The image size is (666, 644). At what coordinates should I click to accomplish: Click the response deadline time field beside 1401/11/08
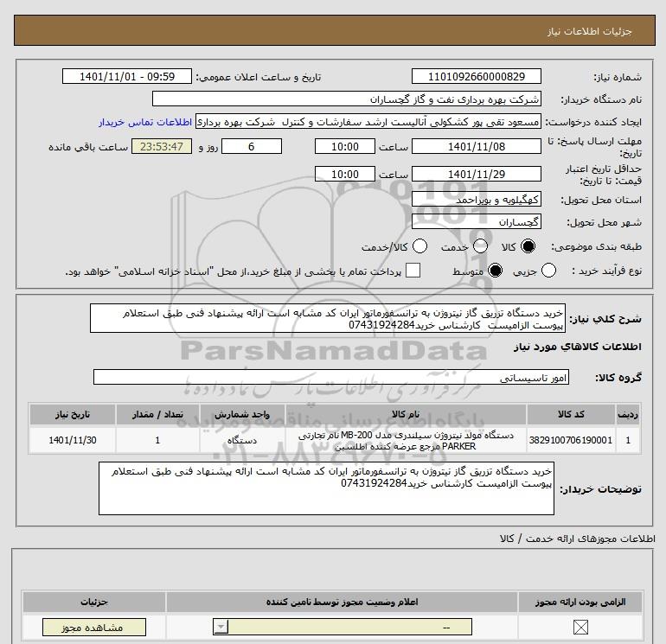[x=345, y=146]
